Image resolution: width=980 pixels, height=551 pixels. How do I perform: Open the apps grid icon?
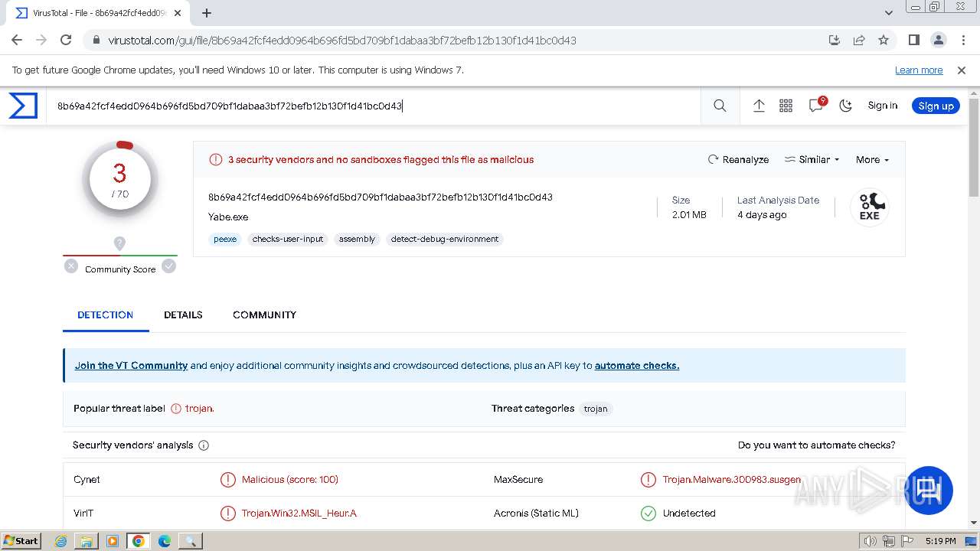(x=786, y=106)
